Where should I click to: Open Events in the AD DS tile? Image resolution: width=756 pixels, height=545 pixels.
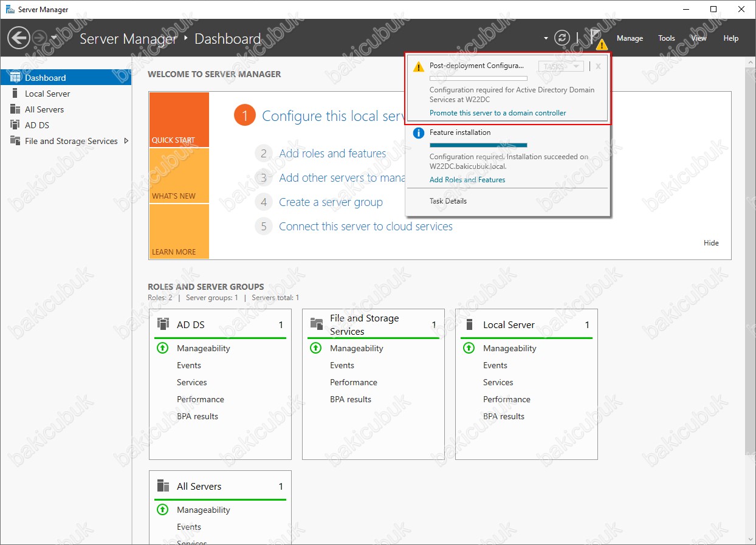pyautogui.click(x=189, y=365)
